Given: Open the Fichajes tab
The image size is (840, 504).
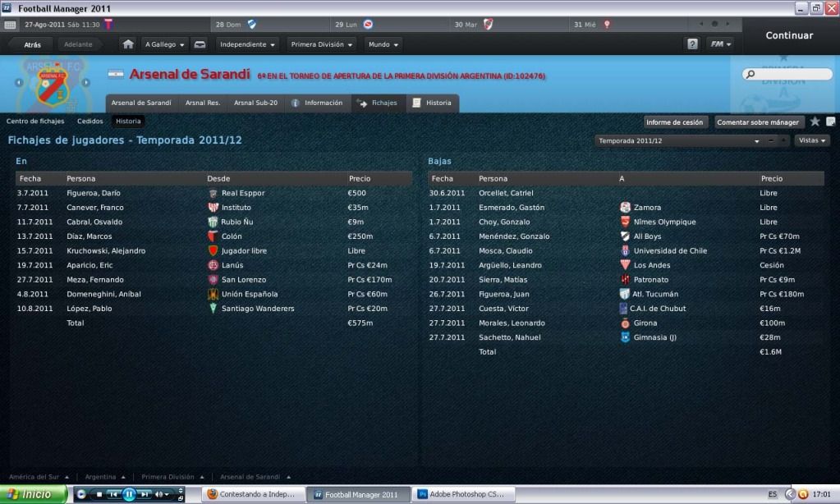Looking at the screenshot, I should click(379, 103).
